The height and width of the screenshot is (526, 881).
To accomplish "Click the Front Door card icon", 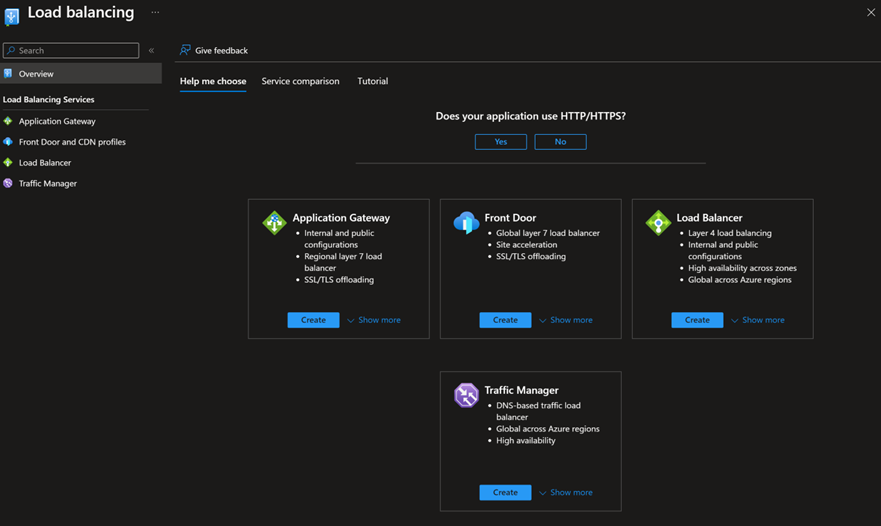I will coord(466,223).
